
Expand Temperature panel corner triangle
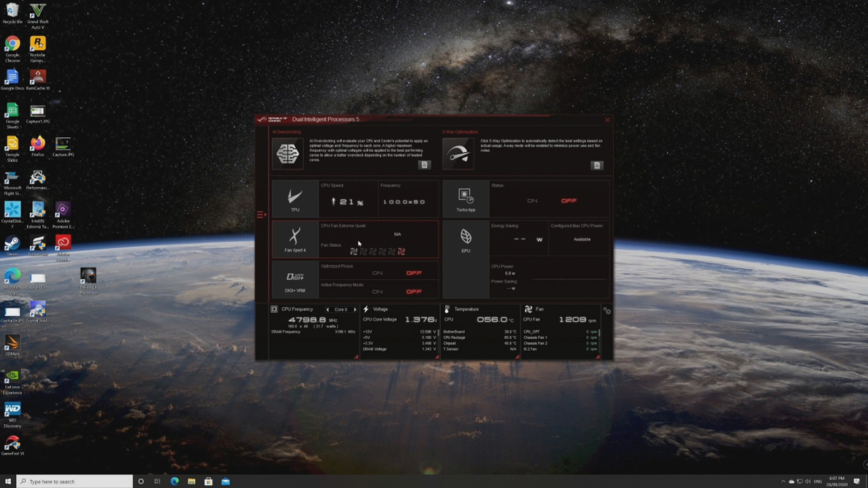tap(517, 357)
